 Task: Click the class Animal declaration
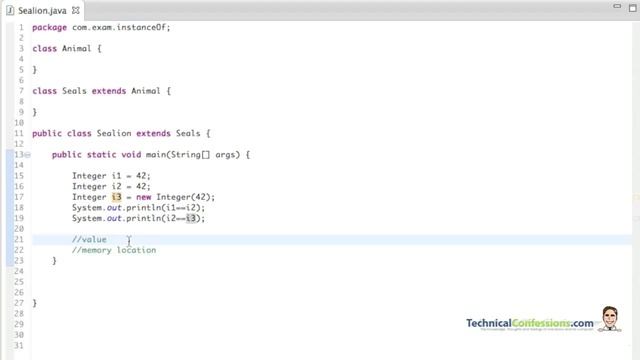pyautogui.click(x=67, y=49)
